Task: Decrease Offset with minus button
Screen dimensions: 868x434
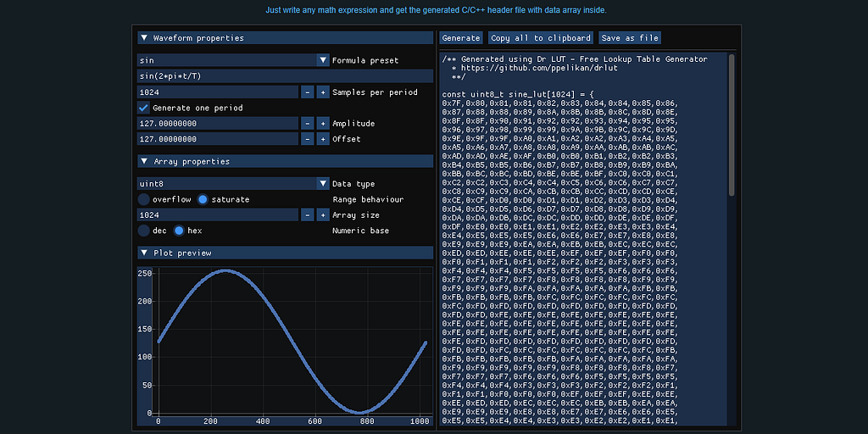Action: (x=307, y=138)
